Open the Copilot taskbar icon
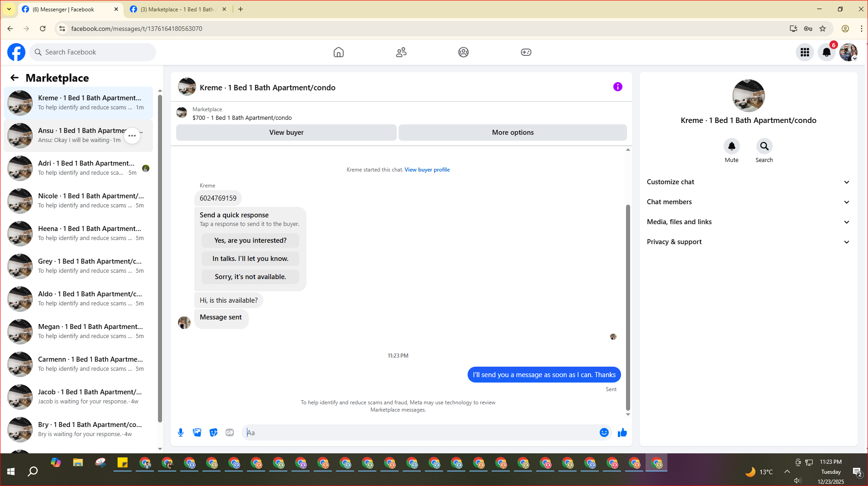Image resolution: width=868 pixels, height=486 pixels. coord(56,463)
